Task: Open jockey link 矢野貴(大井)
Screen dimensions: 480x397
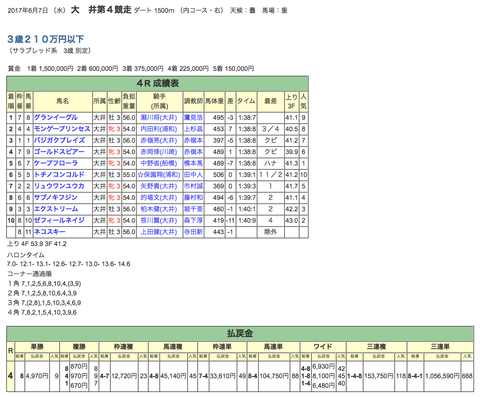Action: point(159,186)
